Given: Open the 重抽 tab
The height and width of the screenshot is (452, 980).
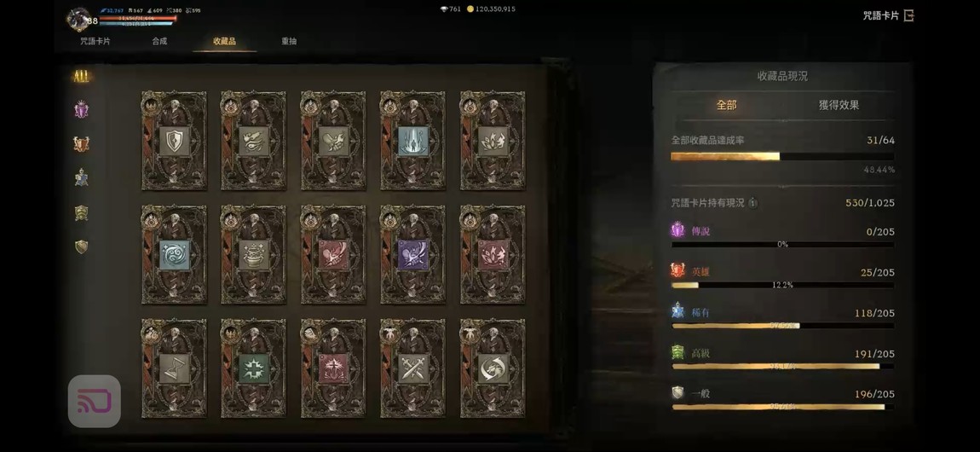Looking at the screenshot, I should pos(289,41).
